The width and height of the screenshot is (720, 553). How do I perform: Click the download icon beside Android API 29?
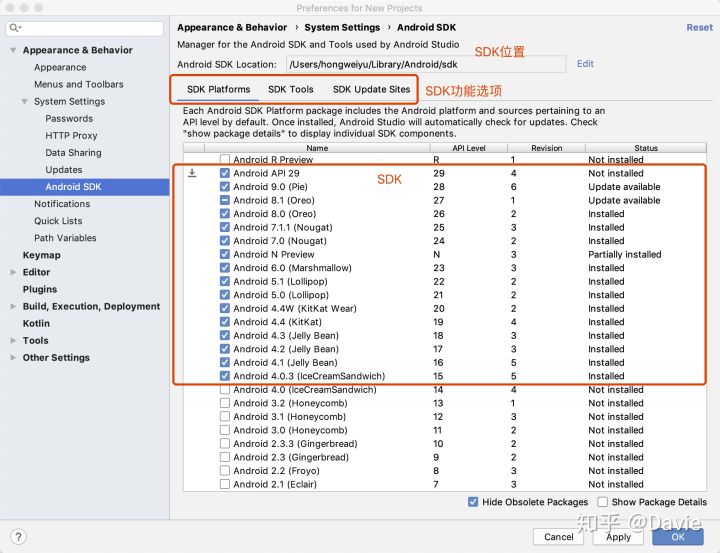pyautogui.click(x=192, y=173)
